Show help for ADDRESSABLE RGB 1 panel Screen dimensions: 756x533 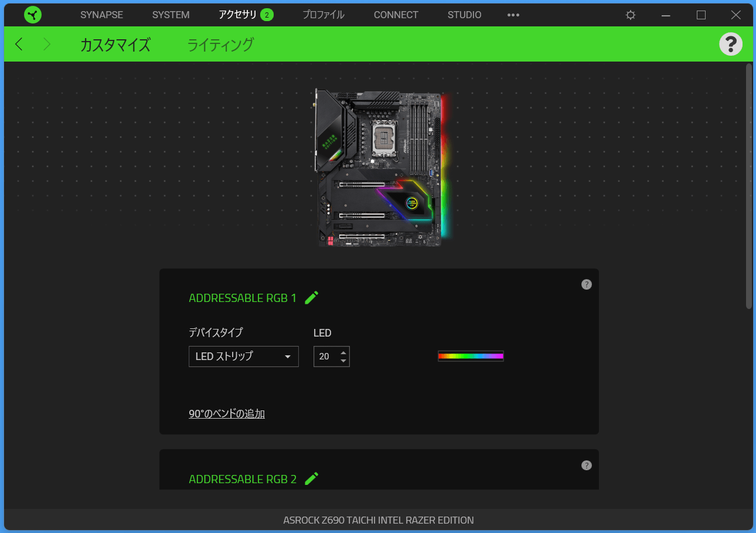pyautogui.click(x=587, y=284)
